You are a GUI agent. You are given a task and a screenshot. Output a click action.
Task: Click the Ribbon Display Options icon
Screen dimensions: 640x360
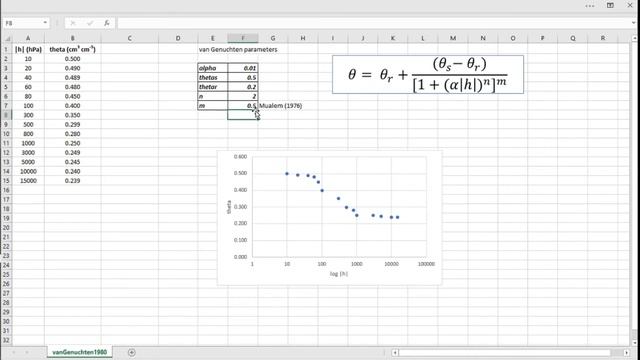[610, 5]
